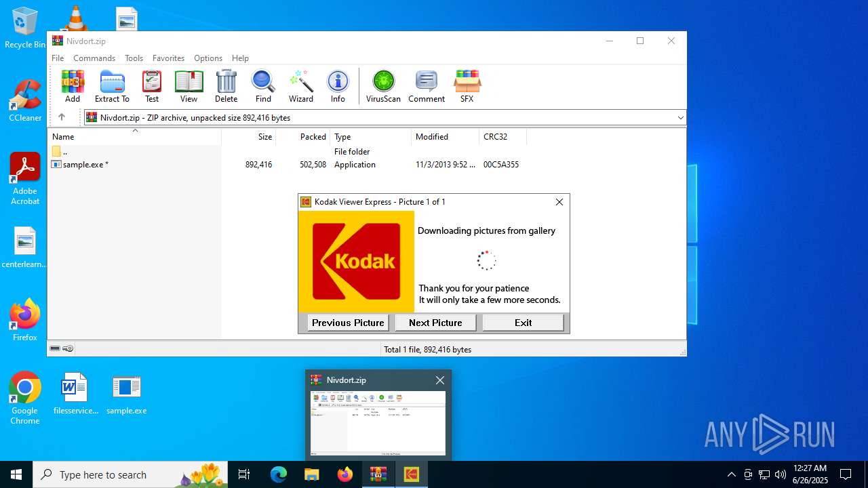Image resolution: width=868 pixels, height=488 pixels.
Task: Open the Options menu
Action: (x=208, y=58)
